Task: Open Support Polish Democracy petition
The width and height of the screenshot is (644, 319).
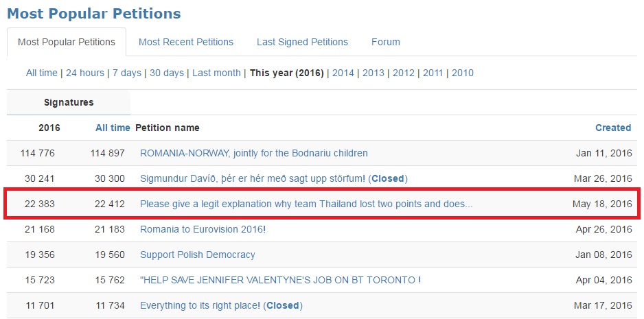Action: [x=198, y=255]
